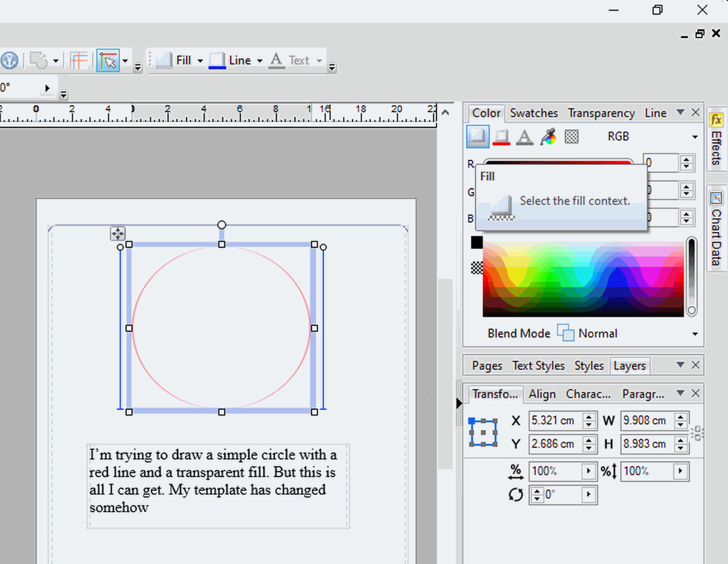
Task: Open the Chart Data side panel tab
Action: click(716, 230)
